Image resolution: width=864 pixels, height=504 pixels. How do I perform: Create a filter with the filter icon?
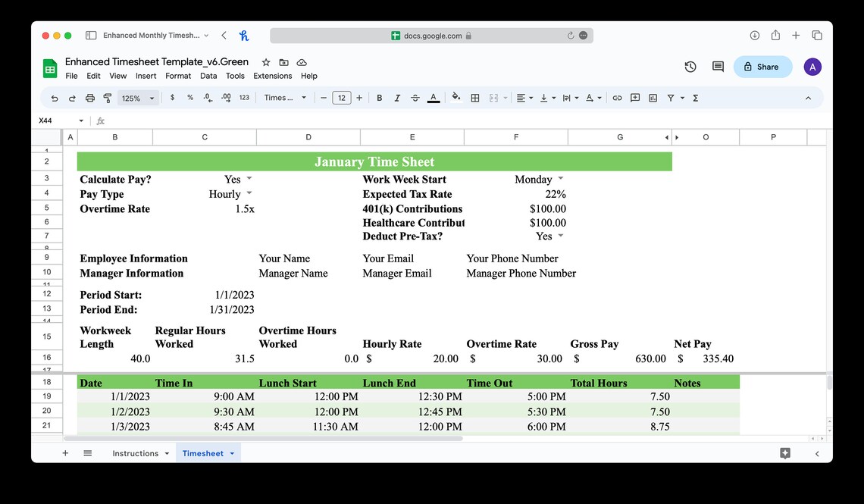click(x=672, y=98)
